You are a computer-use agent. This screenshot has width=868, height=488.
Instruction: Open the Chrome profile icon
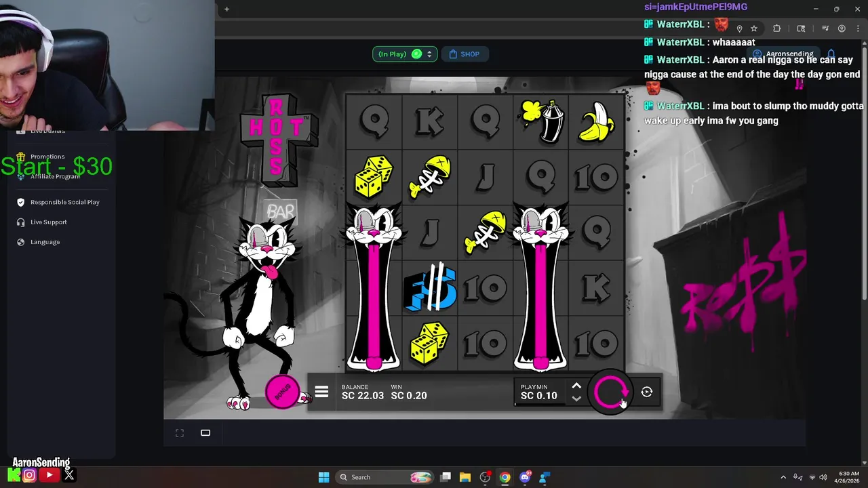coord(842,28)
